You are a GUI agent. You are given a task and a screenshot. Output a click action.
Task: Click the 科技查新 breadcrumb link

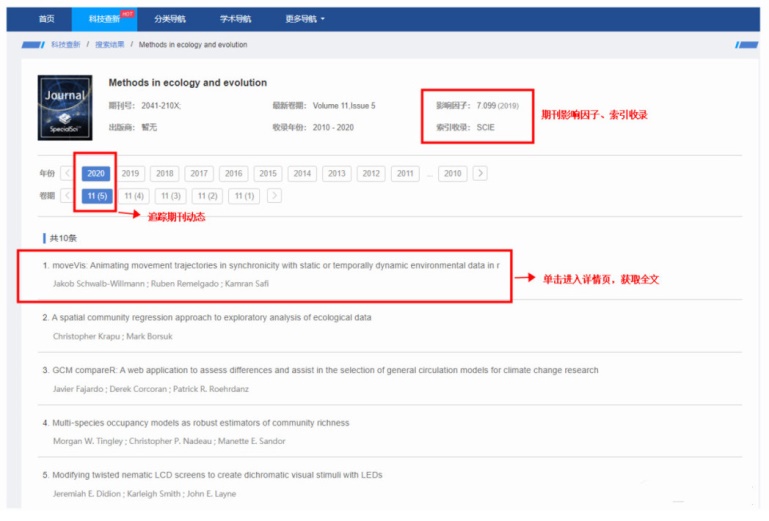click(65, 45)
